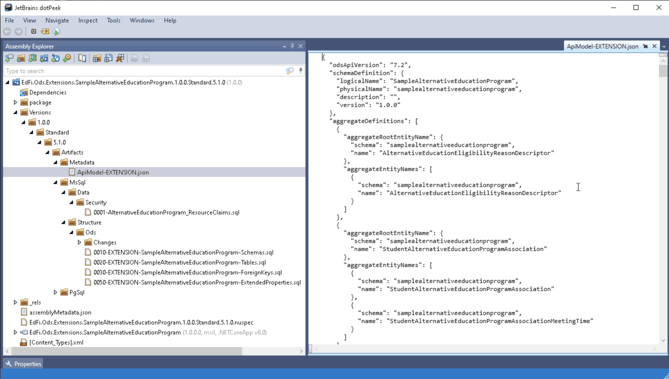Click first Assembly Explorer toolbar icon with speech bubble
Viewport: 669px width, 379px height.
point(9,58)
